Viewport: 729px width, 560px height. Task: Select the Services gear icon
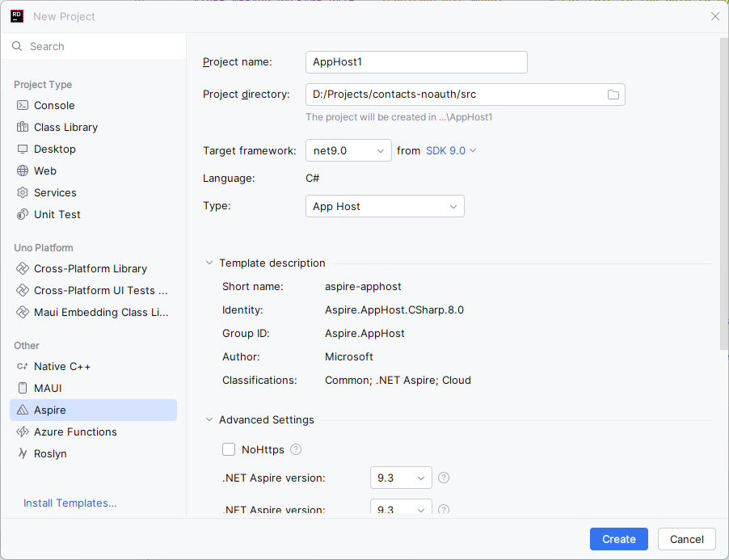point(23,192)
